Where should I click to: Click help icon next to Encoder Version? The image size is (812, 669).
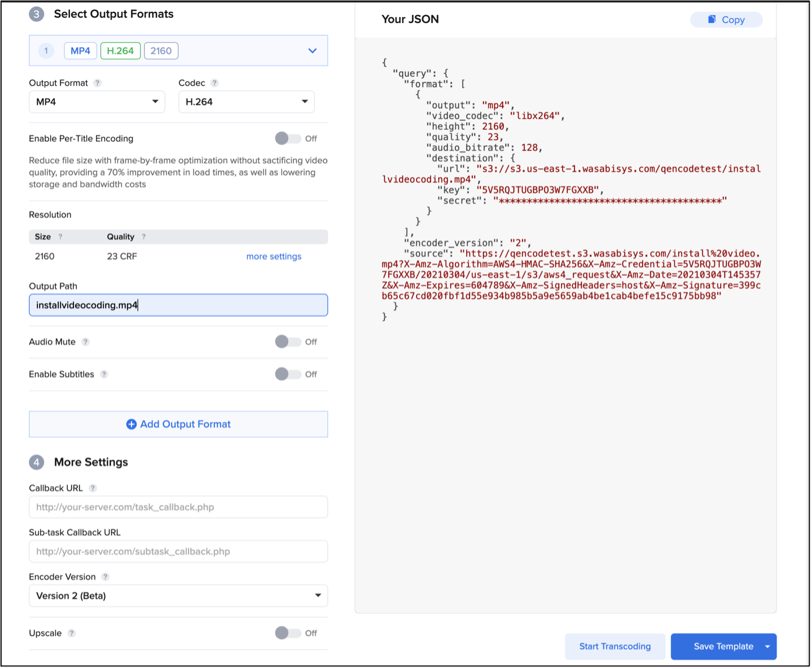click(x=106, y=577)
